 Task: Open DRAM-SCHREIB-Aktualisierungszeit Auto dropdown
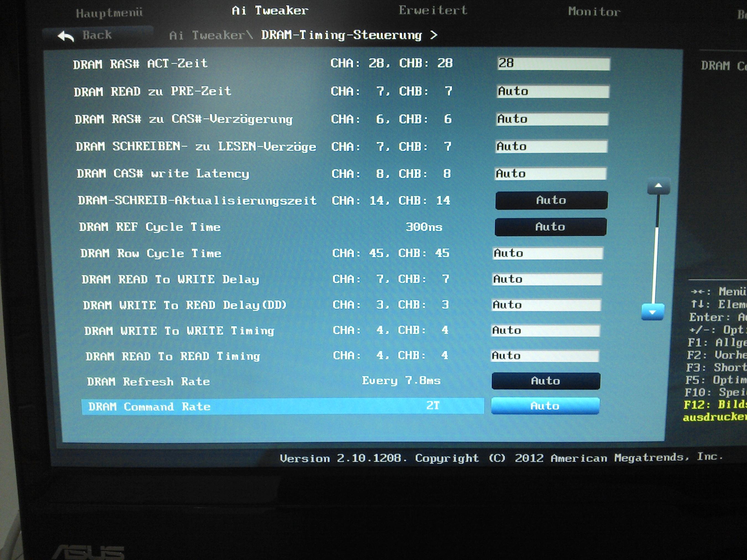tap(551, 200)
